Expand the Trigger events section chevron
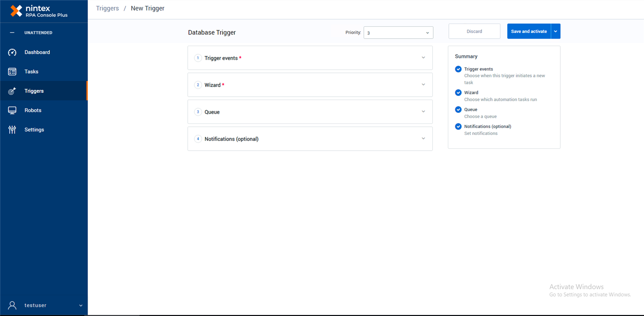 click(424, 58)
